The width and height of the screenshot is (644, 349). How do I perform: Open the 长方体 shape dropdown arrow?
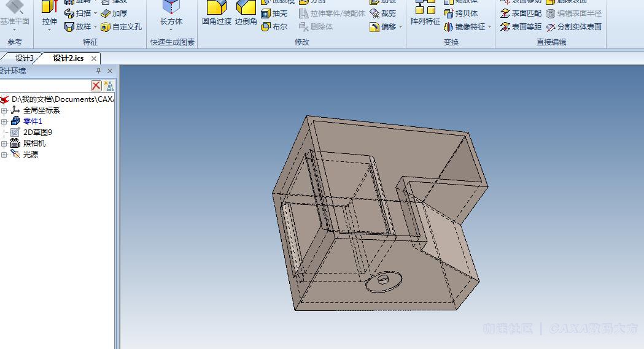pyautogui.click(x=171, y=29)
